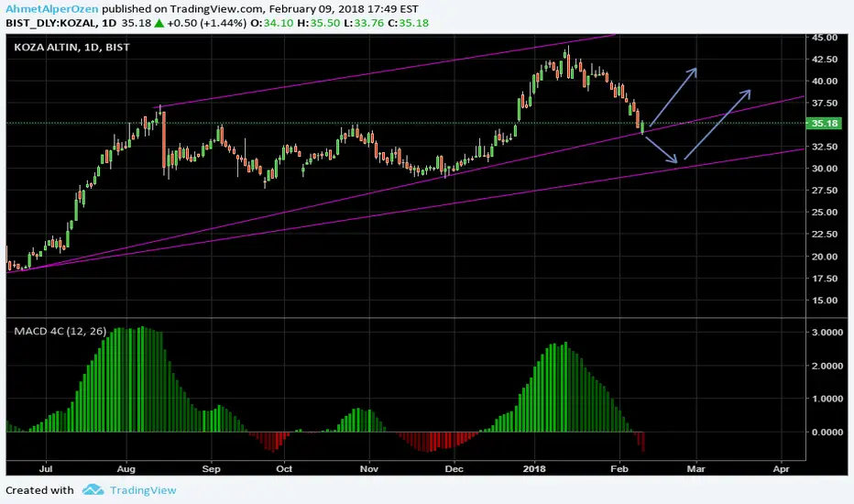Viewport: 854px width, 504px height.
Task: Click the 2018 label on time axis
Action: [534, 468]
